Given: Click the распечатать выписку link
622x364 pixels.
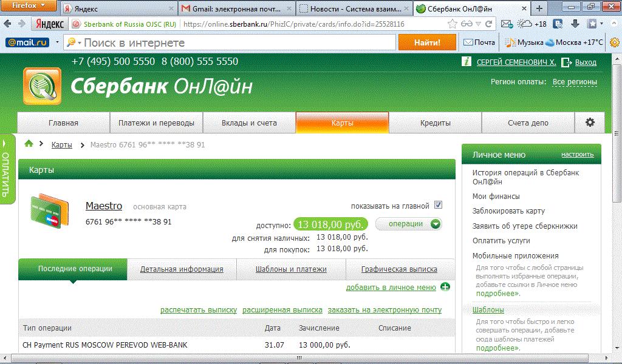Looking at the screenshot, I should tap(199, 310).
